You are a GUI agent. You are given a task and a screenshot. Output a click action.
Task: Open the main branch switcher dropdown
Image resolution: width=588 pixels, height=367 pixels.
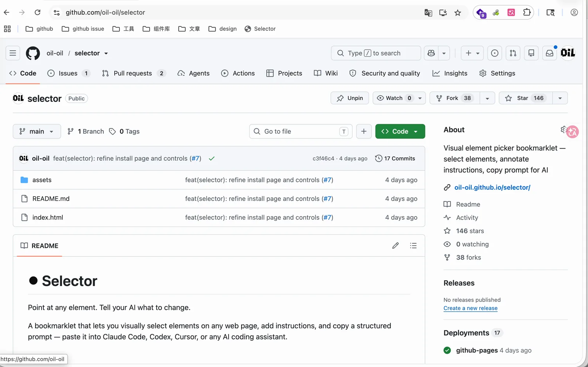pyautogui.click(x=37, y=131)
